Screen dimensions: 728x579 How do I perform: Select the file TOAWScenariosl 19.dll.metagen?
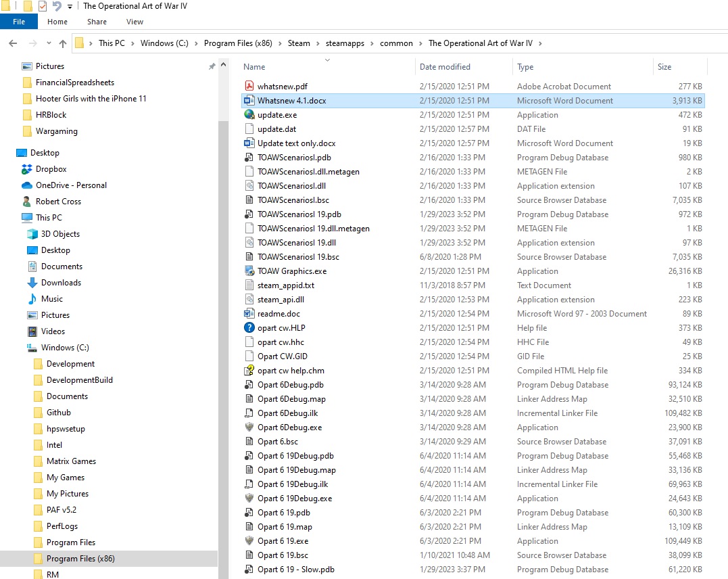pos(314,228)
